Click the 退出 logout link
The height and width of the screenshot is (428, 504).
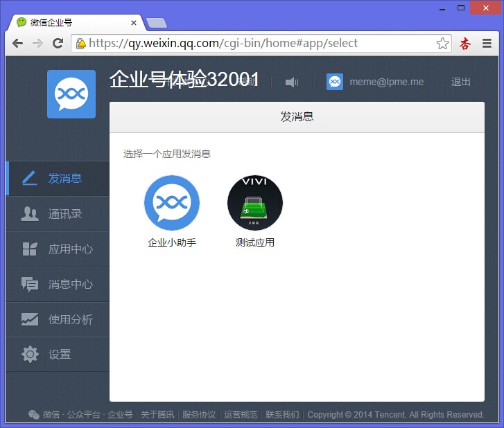tap(460, 82)
